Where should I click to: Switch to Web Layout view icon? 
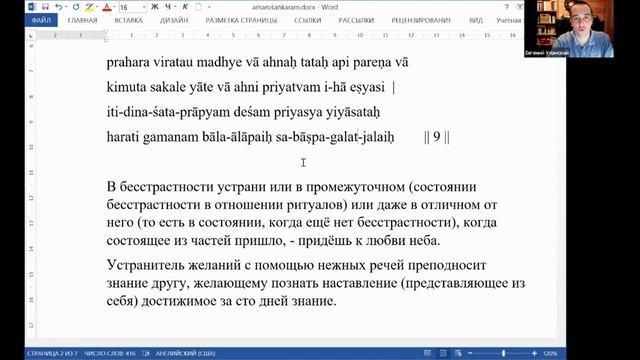click(x=458, y=353)
